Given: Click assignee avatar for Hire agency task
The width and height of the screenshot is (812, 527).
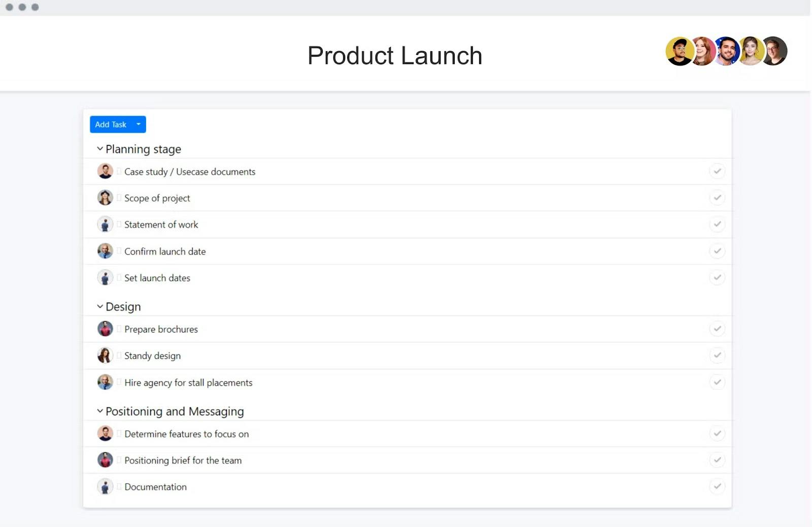Looking at the screenshot, I should 105,382.
